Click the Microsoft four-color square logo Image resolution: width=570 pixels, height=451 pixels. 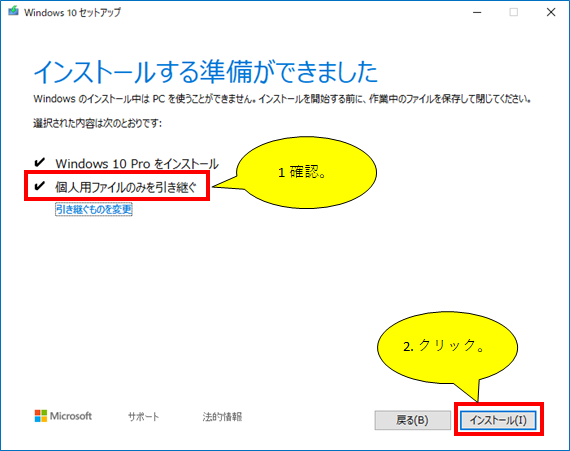41,416
